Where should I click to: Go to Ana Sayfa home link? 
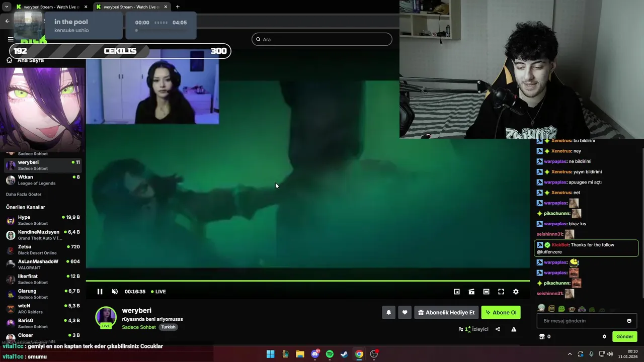click(x=25, y=60)
